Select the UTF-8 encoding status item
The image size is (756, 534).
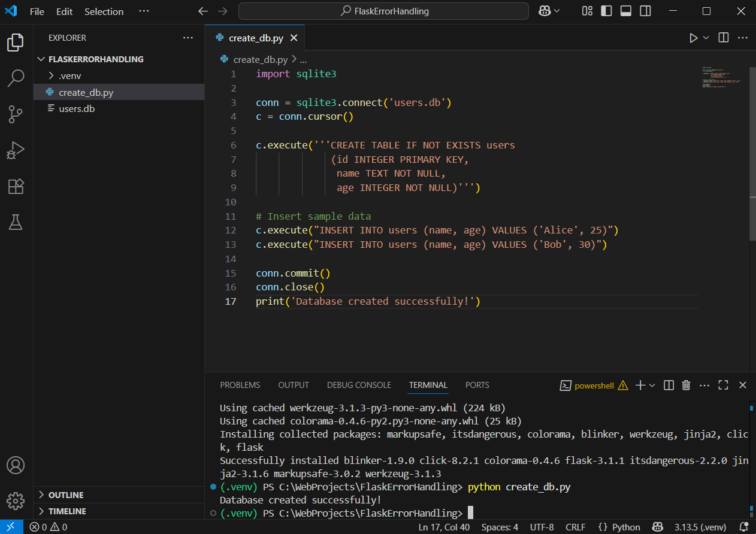pos(542,527)
